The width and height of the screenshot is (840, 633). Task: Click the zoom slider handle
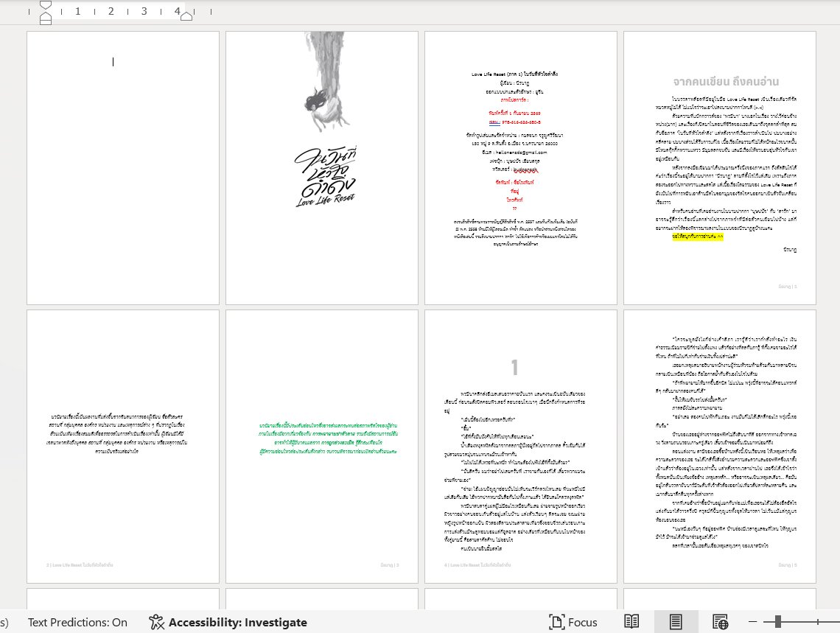[778, 622]
